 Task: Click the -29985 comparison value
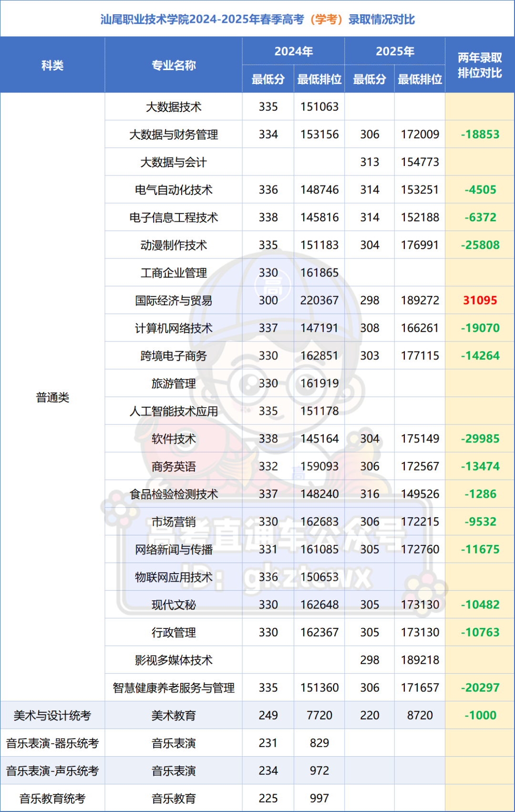pyautogui.click(x=480, y=439)
